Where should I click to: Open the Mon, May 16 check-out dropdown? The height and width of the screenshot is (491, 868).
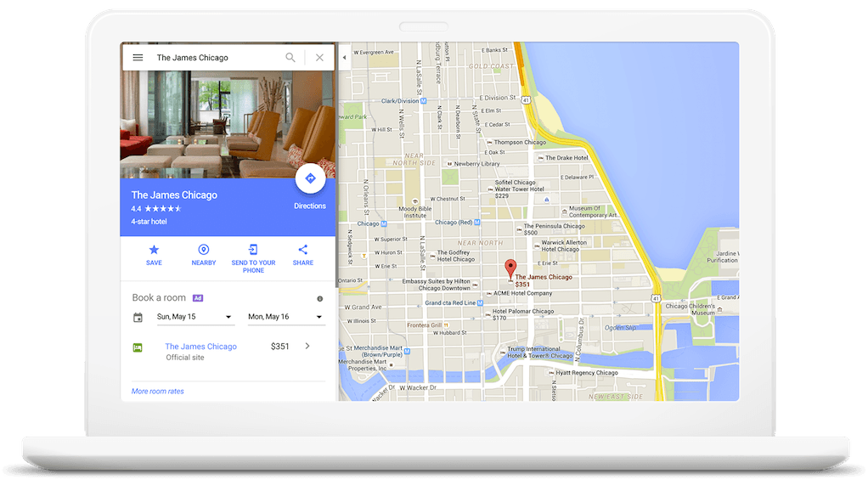(x=286, y=317)
